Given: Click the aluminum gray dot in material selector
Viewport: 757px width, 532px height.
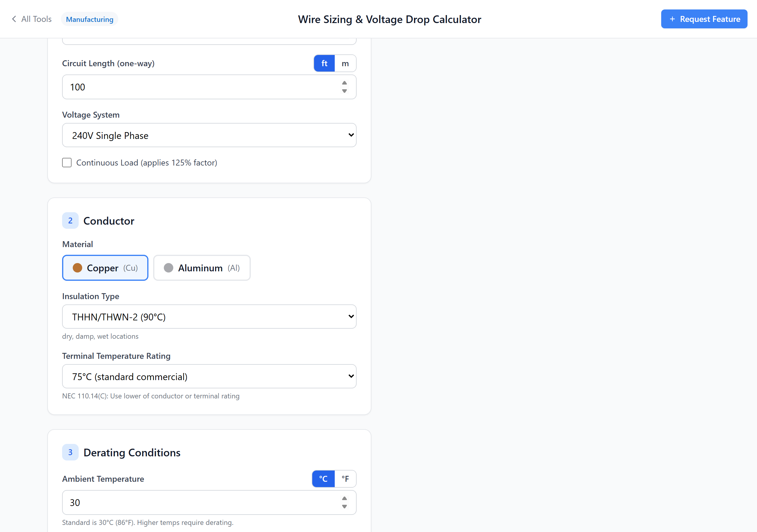Looking at the screenshot, I should pyautogui.click(x=169, y=268).
